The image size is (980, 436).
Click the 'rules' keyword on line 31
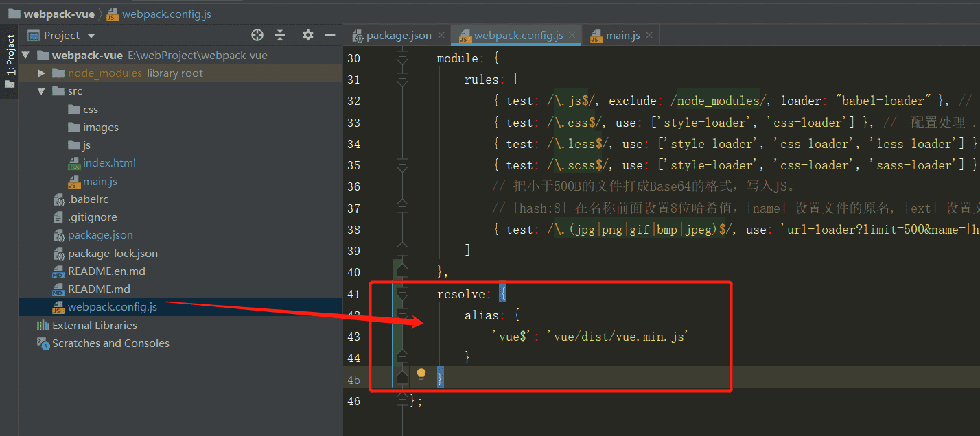(481, 80)
